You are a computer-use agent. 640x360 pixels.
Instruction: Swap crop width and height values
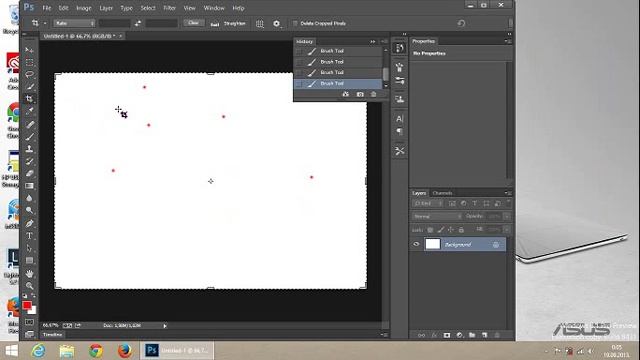tap(138, 23)
